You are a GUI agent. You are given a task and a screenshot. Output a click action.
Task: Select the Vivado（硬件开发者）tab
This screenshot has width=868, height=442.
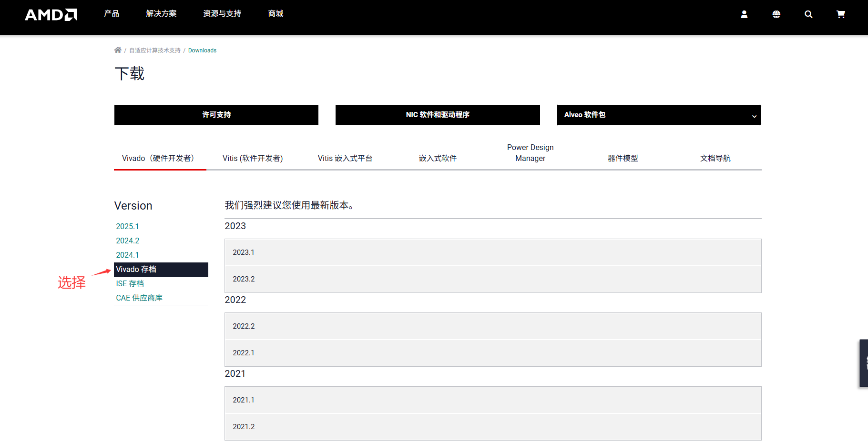[160, 158]
